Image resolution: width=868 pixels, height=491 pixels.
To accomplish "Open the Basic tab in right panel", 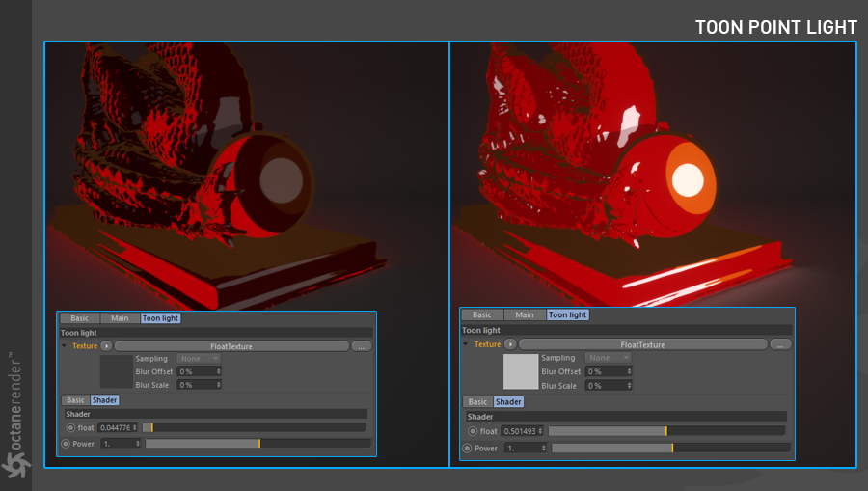I will [481, 314].
